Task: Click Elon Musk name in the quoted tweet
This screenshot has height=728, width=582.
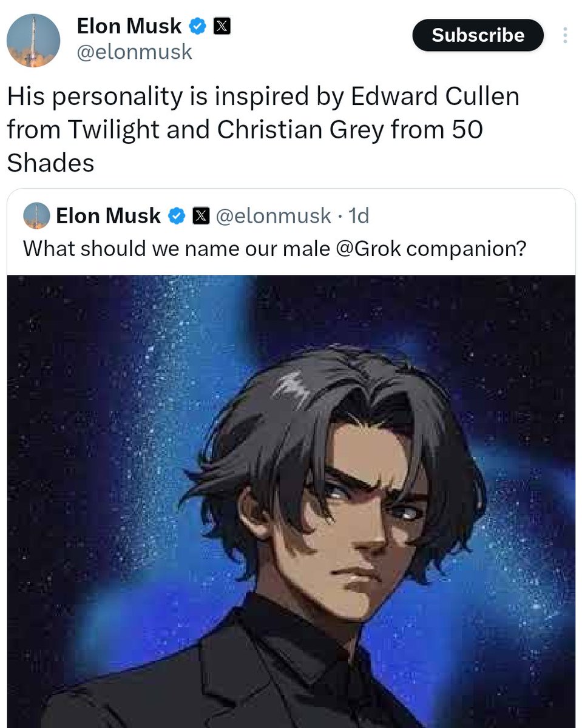Action: click(x=108, y=216)
